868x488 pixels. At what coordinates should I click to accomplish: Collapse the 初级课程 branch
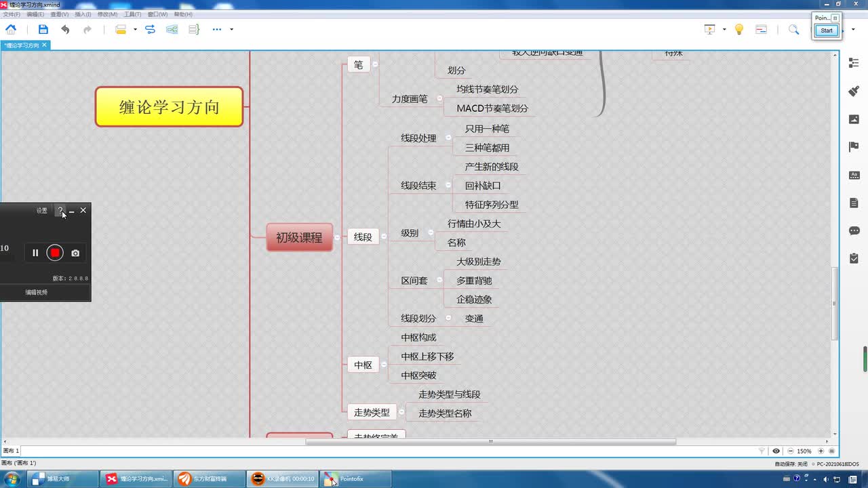337,238
